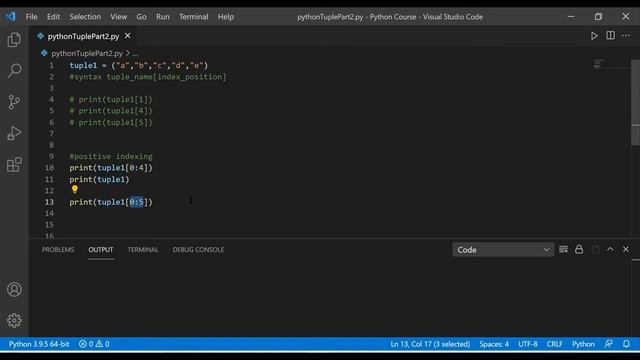This screenshot has width=640, height=360.
Task: Open the notifications bell
Action: point(626,344)
